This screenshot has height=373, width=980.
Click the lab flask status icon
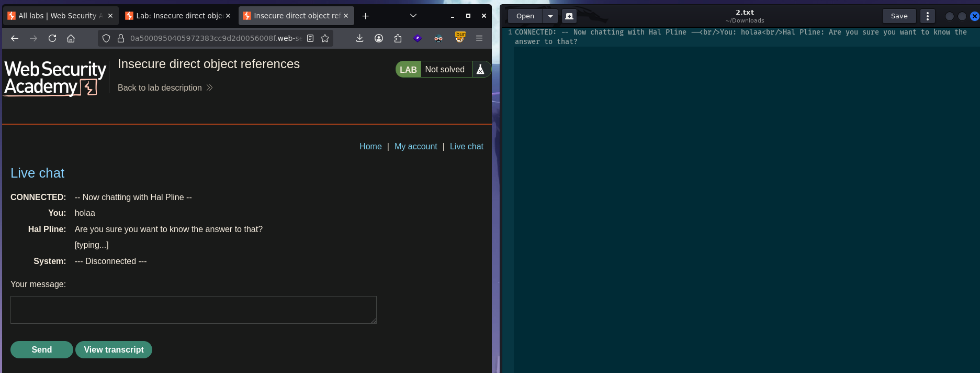pyautogui.click(x=480, y=69)
